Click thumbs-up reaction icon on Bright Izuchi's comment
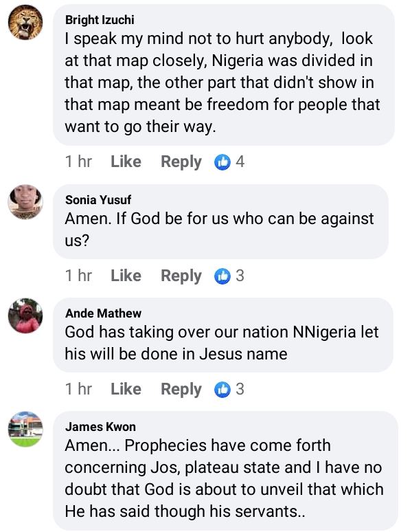The image size is (412, 532). (x=222, y=162)
